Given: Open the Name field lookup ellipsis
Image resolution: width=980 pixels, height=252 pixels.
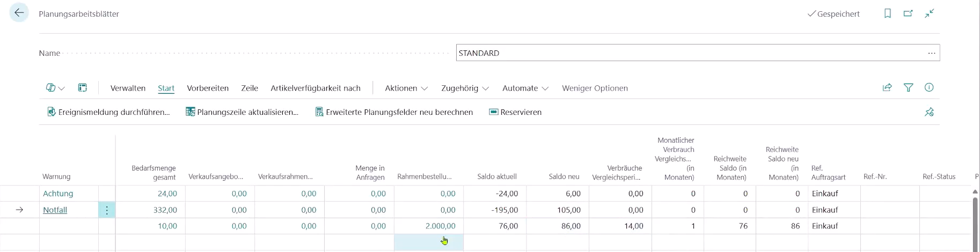Looking at the screenshot, I should pyautogui.click(x=932, y=53).
